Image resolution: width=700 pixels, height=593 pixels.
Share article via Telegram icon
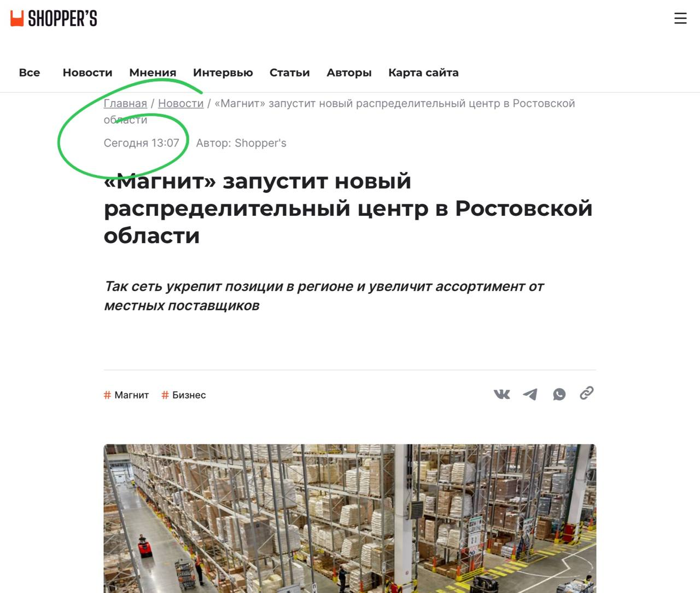(530, 394)
